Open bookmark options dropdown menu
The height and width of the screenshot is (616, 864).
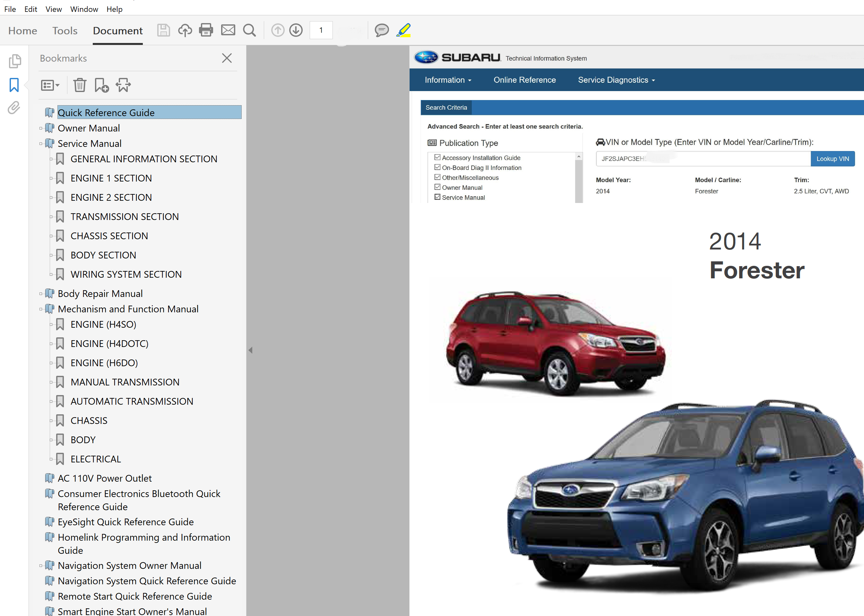pyautogui.click(x=50, y=85)
